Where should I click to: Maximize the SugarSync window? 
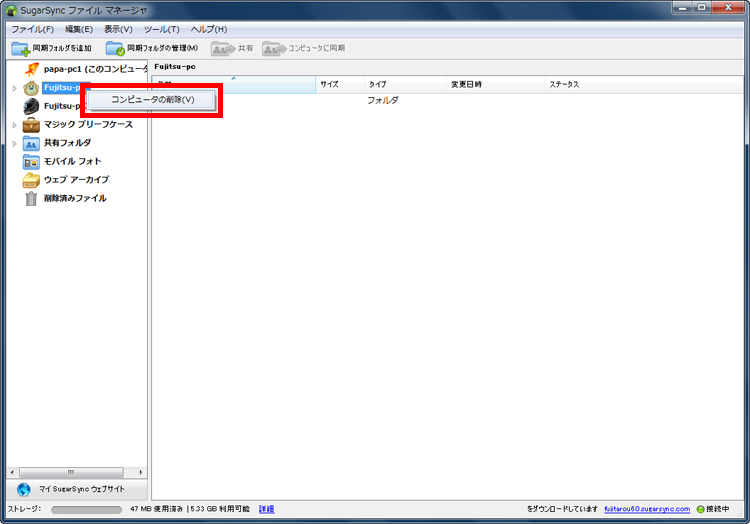(702, 7)
